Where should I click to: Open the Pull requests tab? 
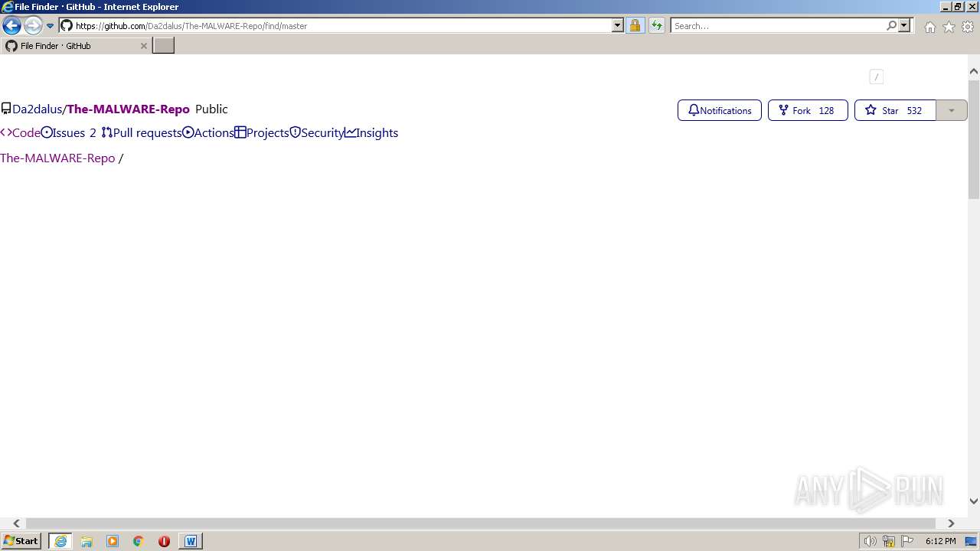coord(142,132)
